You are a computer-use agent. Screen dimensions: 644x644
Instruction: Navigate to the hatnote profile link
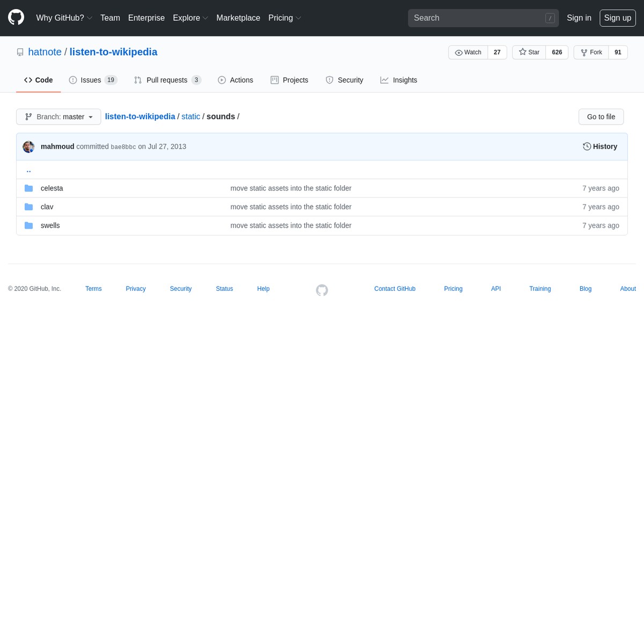(x=45, y=52)
